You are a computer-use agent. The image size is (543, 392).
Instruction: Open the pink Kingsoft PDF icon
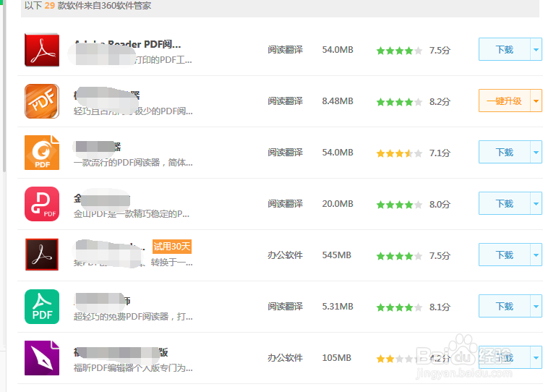tap(42, 204)
